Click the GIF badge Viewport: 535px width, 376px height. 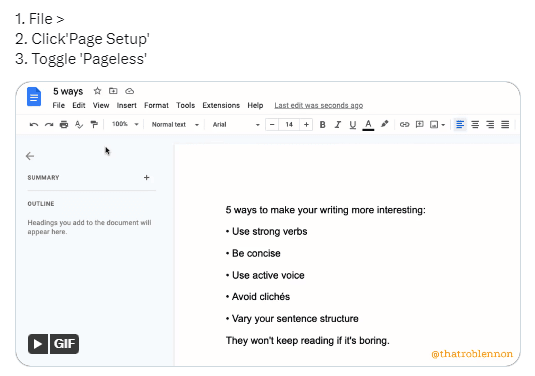[x=64, y=344]
